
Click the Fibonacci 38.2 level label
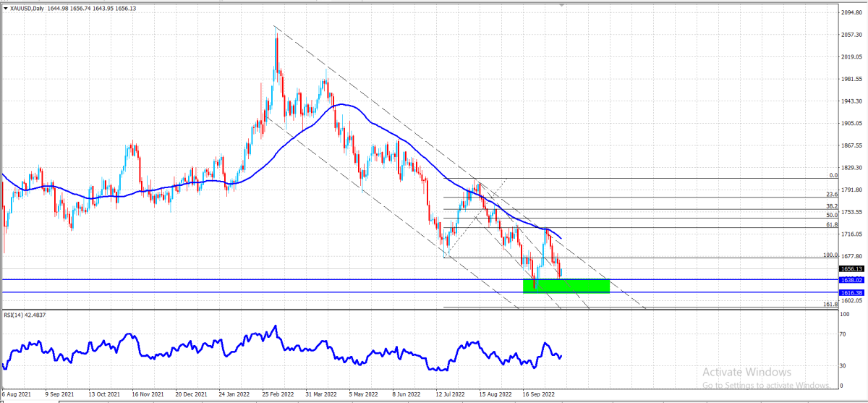pyautogui.click(x=832, y=206)
